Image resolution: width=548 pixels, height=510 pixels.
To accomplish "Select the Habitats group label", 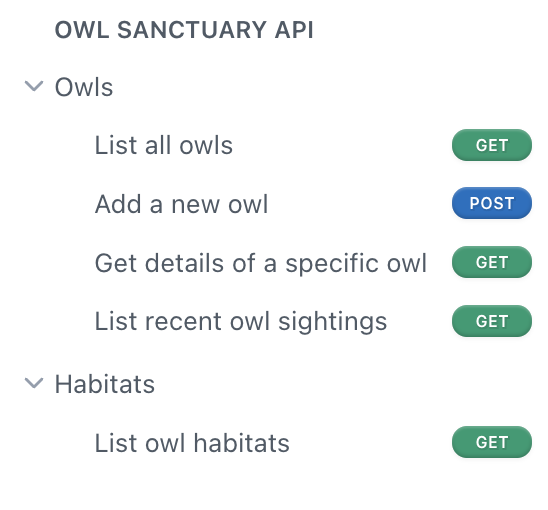I will (105, 384).
